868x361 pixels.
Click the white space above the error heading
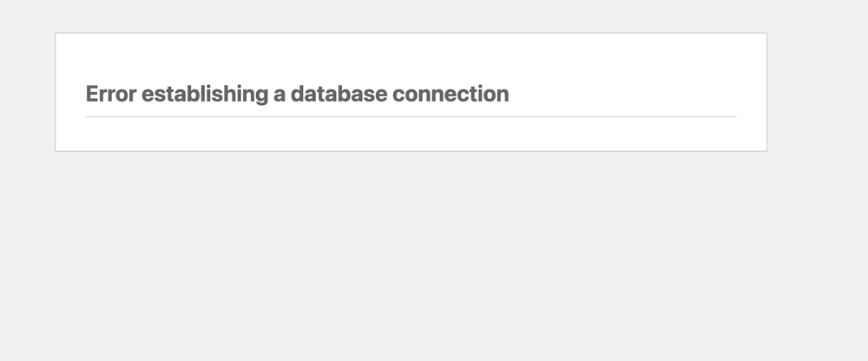(411, 58)
